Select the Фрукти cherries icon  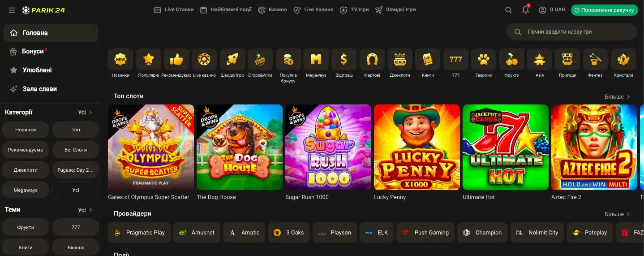pyautogui.click(x=512, y=59)
